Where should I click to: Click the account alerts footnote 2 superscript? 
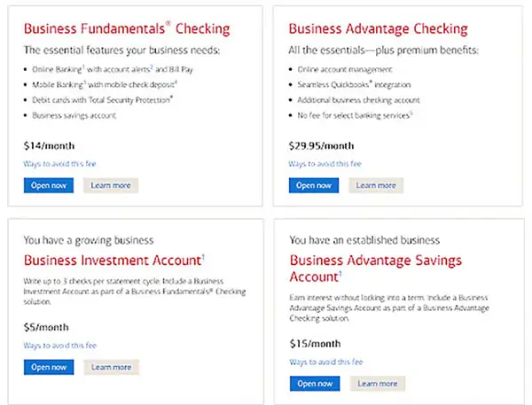(x=152, y=66)
